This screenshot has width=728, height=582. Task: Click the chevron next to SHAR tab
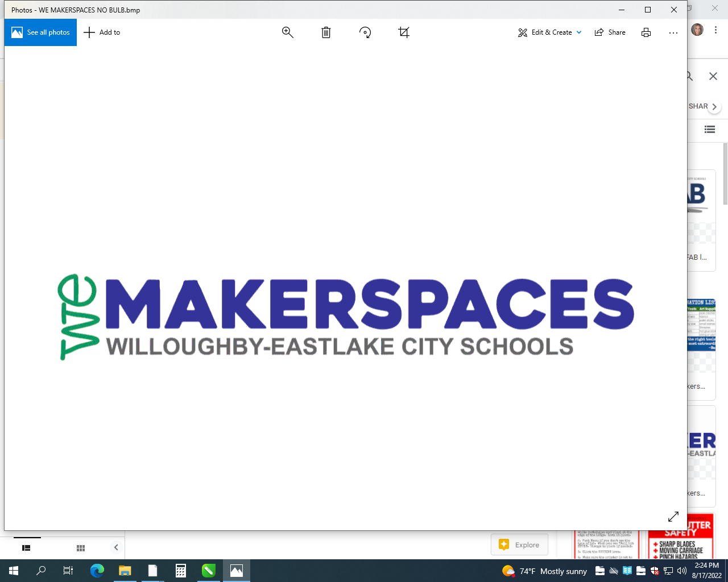(x=714, y=106)
